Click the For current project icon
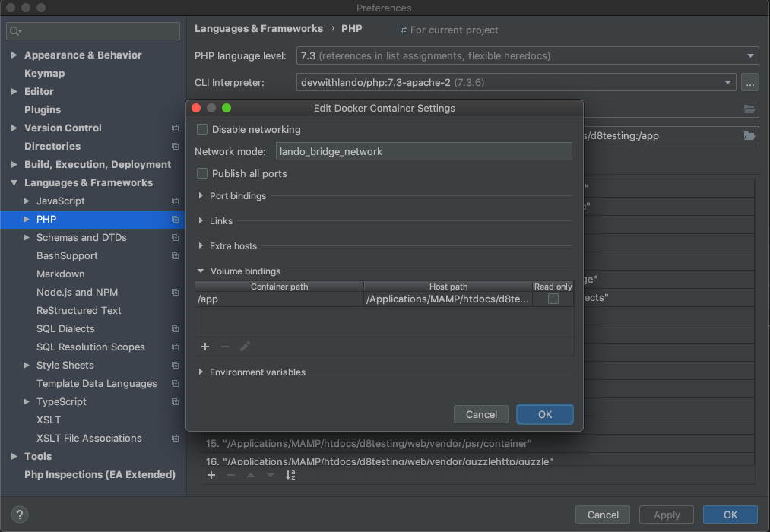The image size is (770, 532). point(404,30)
